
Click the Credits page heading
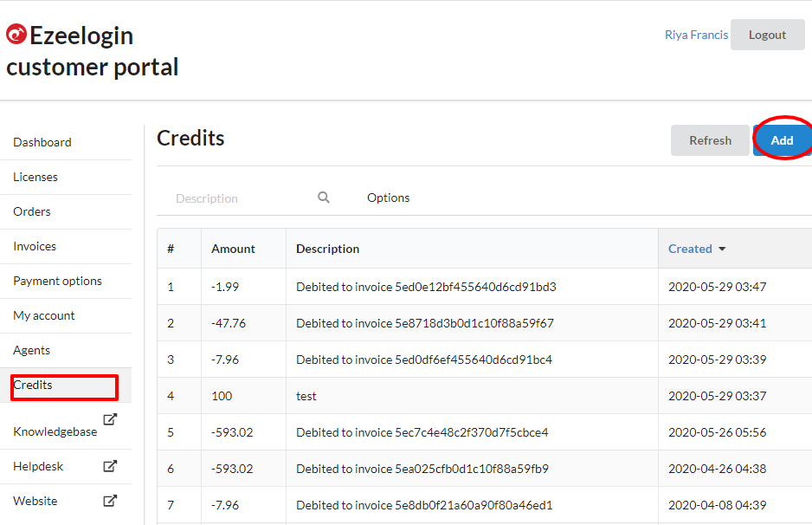(190, 139)
